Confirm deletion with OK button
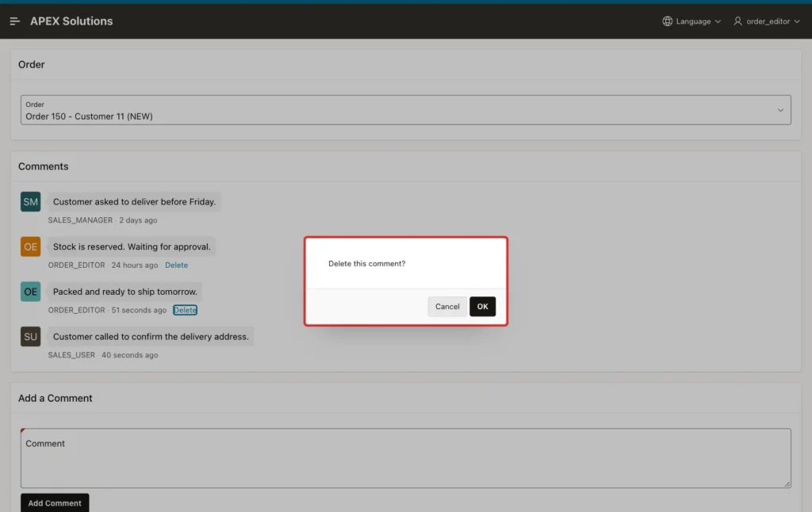This screenshot has height=512, width=812. coord(482,307)
